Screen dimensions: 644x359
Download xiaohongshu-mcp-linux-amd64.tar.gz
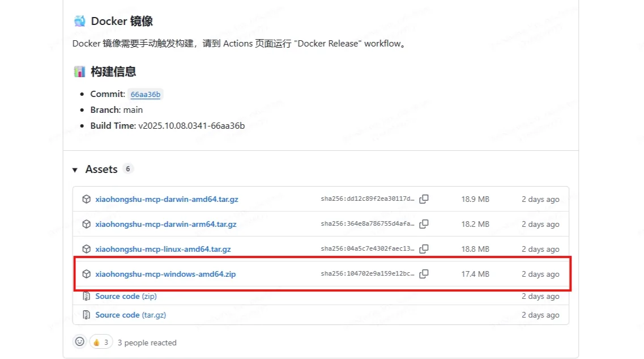coord(163,249)
